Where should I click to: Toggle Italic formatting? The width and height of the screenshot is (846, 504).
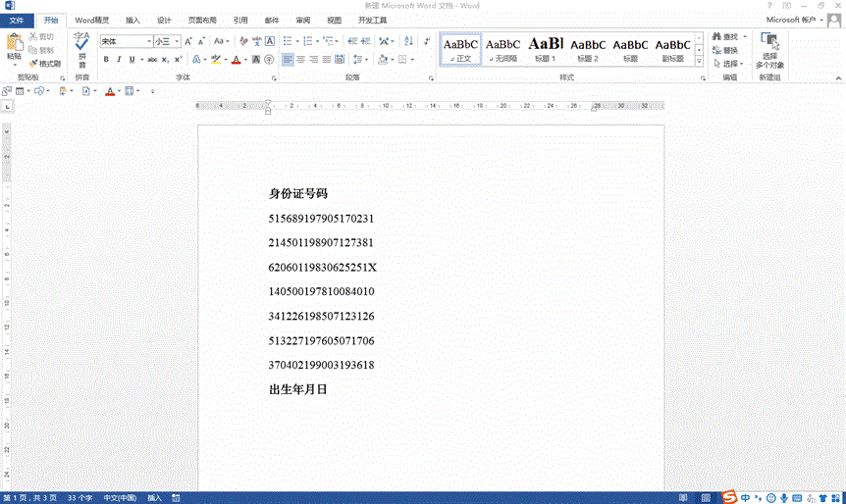(x=119, y=60)
